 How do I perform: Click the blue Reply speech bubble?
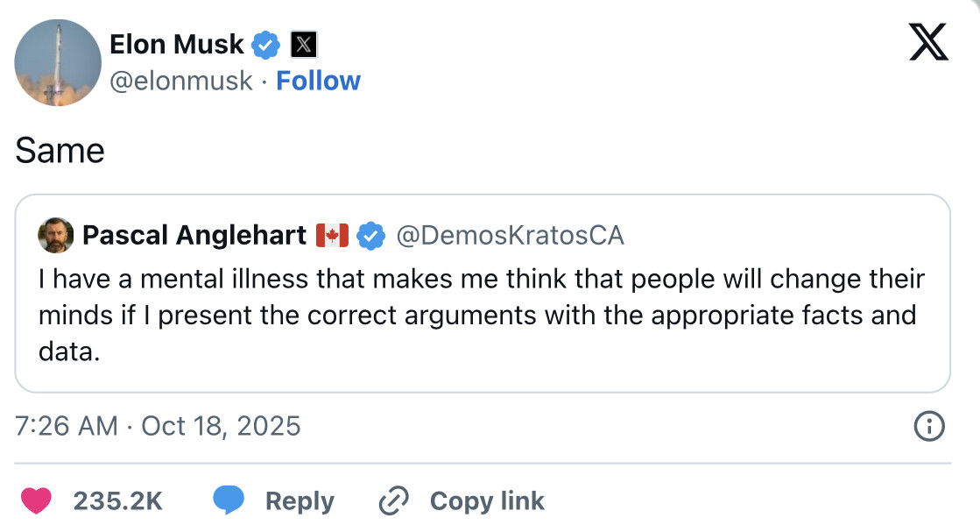coord(229,500)
